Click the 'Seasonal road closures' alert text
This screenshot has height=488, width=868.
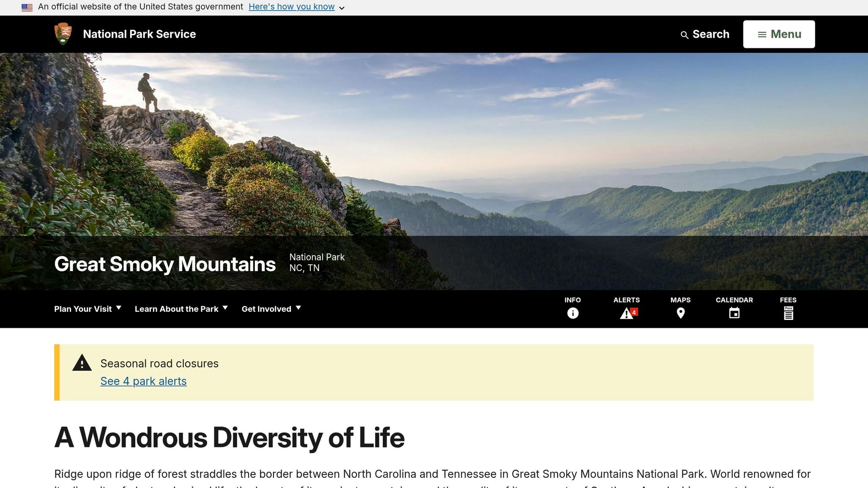tap(159, 363)
